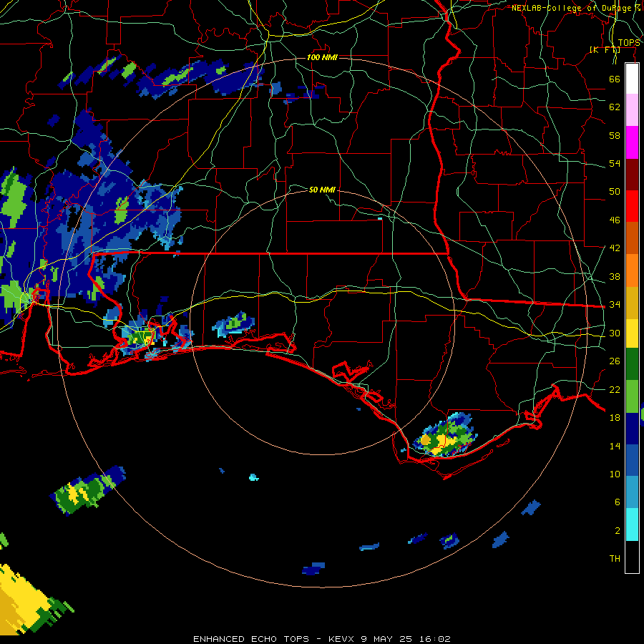
Task: Click the 'K FT' units label
Action: 605,49
